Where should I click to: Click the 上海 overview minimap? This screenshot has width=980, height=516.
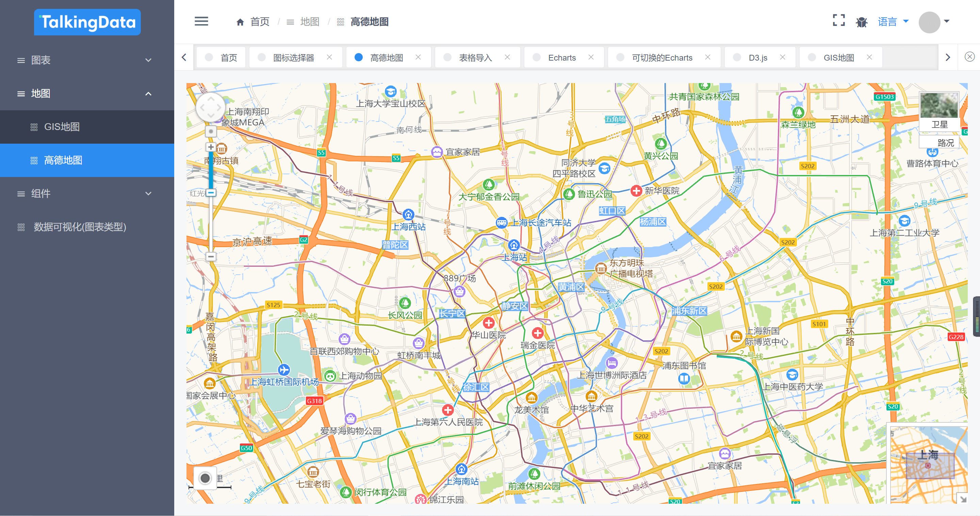tap(928, 464)
